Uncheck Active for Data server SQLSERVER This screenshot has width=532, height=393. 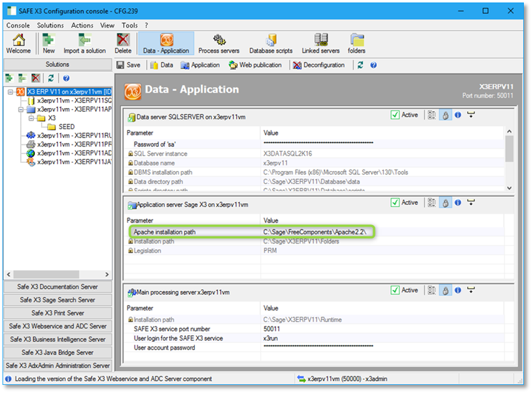pos(395,115)
